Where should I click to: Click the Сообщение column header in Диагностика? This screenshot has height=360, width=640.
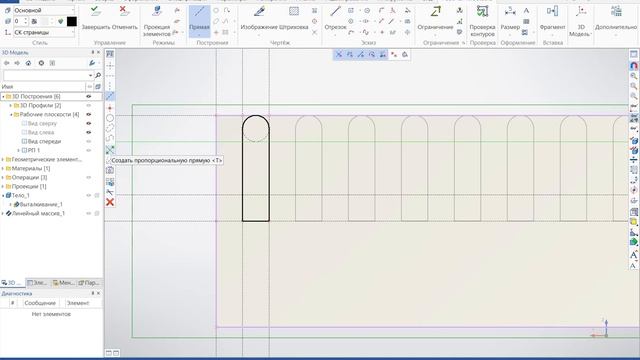point(40,303)
